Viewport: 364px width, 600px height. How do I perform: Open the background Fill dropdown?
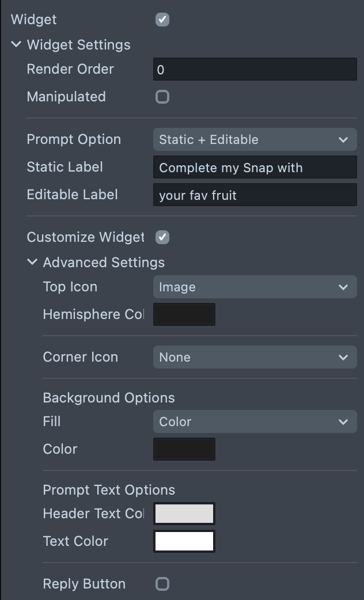(255, 421)
